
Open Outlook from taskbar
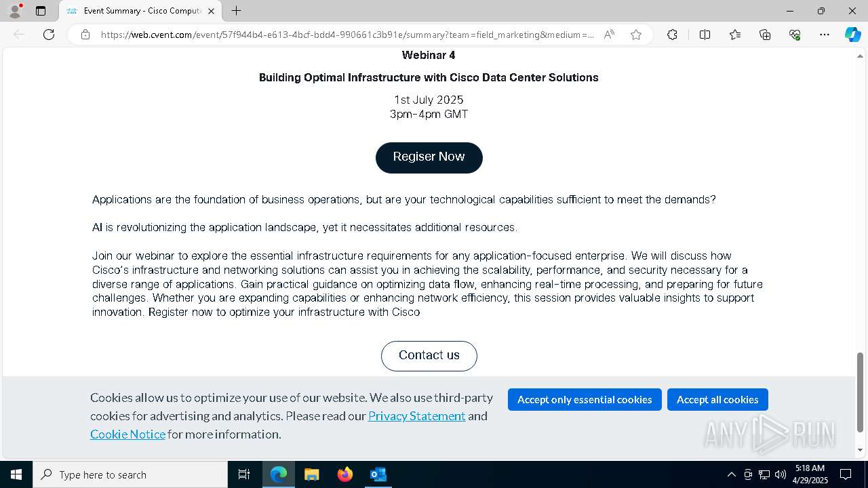(378, 474)
